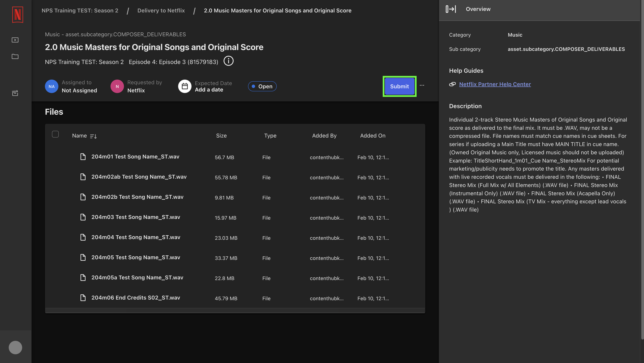Image resolution: width=644 pixels, height=363 pixels.
Task: Click Added On date for 204m06 row
Action: [373, 298]
